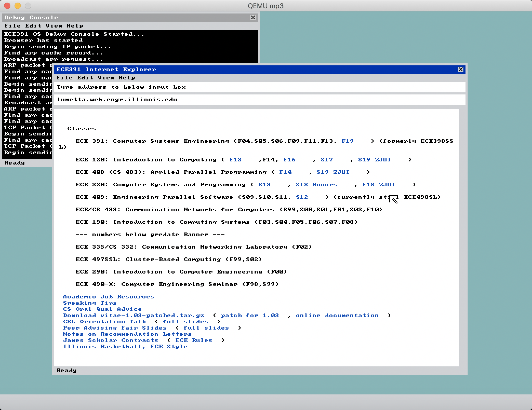Click the red macOS close button
Image resolution: width=532 pixels, height=410 pixels.
click(7, 5)
